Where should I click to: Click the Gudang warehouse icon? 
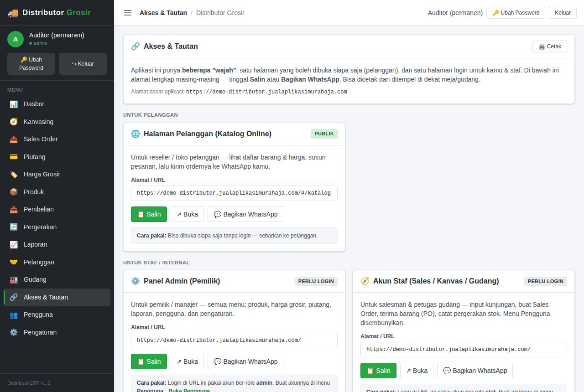[14, 279]
